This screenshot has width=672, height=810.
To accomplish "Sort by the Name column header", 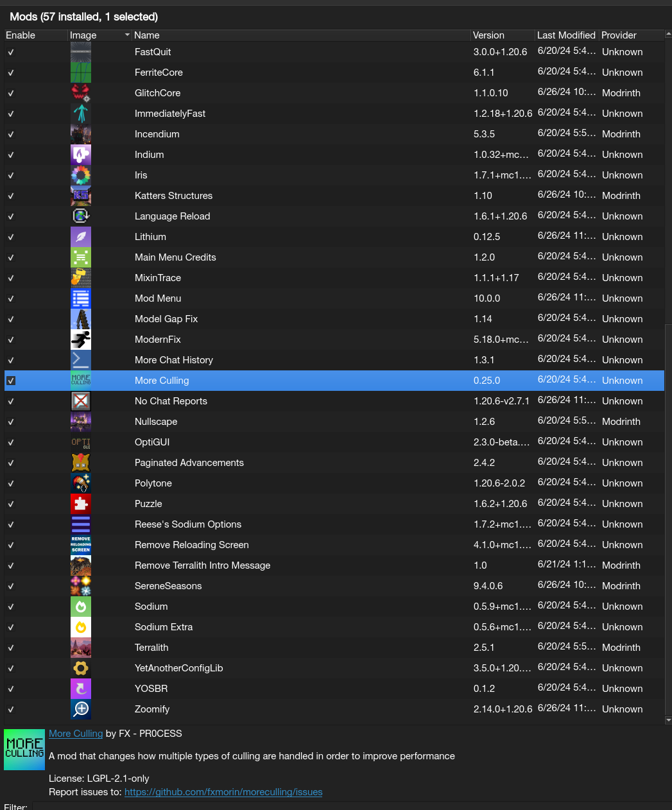I will (301, 35).
